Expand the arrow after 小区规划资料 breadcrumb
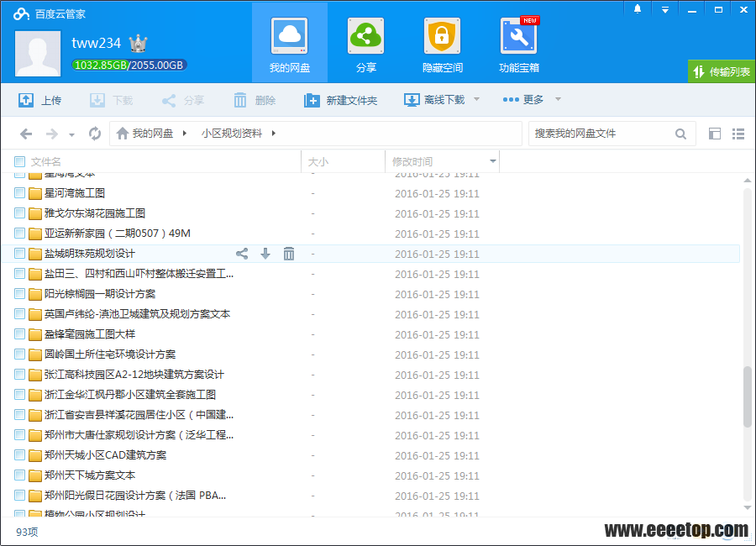Viewport: 756px width, 546px height. (273, 133)
